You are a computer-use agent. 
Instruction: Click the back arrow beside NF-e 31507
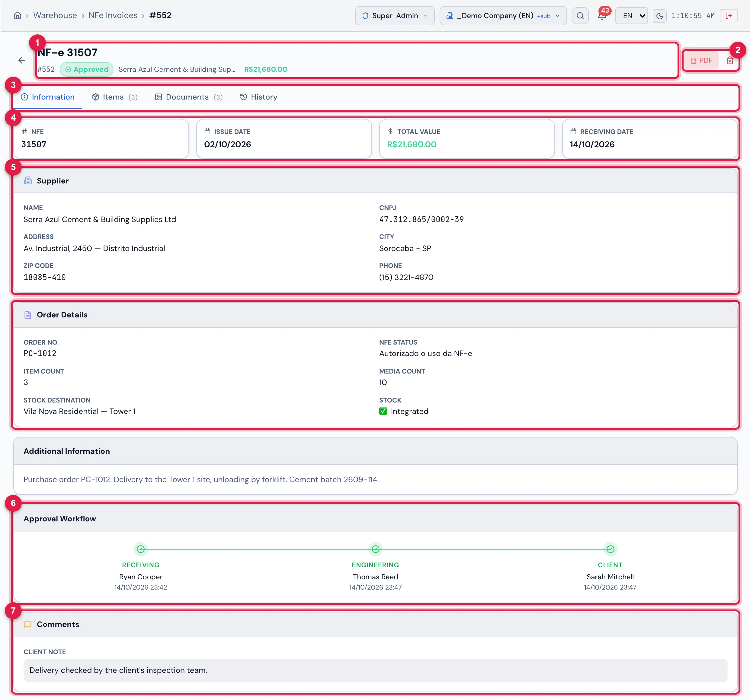(22, 60)
